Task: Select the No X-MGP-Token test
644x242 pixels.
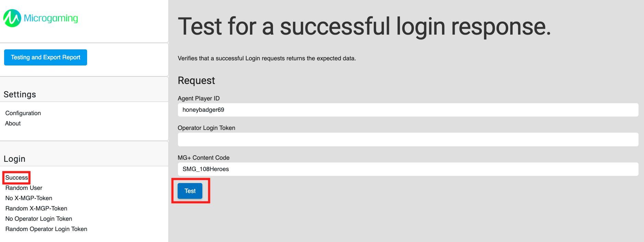Action: point(29,198)
